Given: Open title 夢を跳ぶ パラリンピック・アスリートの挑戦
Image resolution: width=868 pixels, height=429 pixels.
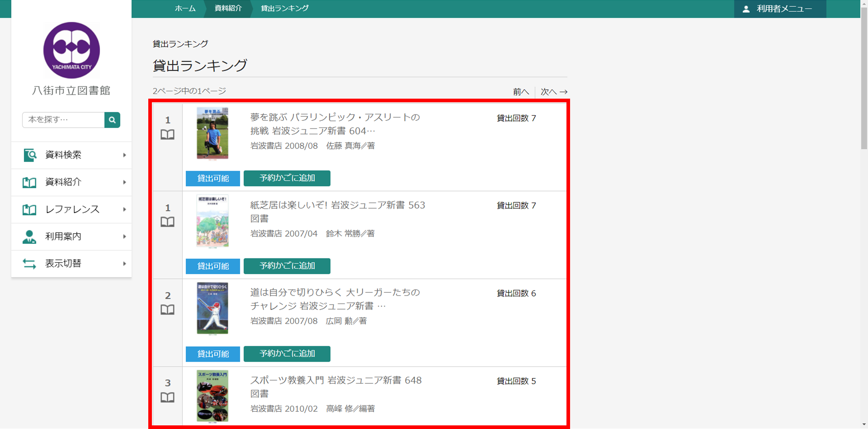Looking at the screenshot, I should click(x=335, y=124).
